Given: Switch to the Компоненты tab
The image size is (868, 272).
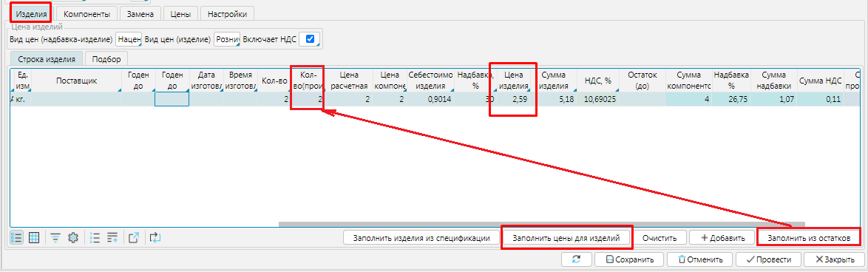Looking at the screenshot, I should (87, 14).
